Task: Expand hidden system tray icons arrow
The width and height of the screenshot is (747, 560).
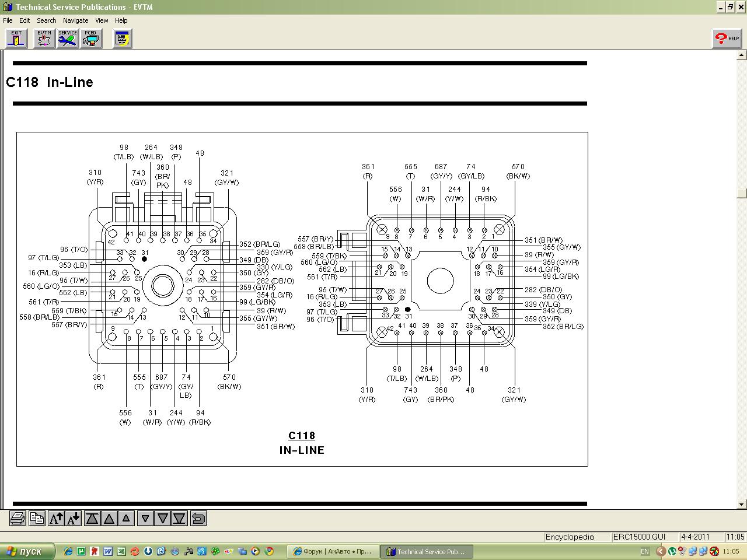Action: (661, 551)
